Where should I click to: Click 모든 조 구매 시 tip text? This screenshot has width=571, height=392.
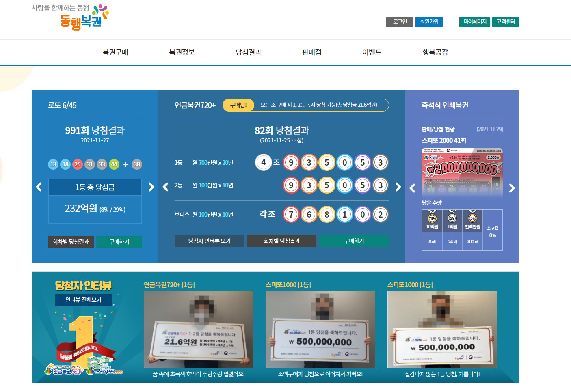click(319, 105)
